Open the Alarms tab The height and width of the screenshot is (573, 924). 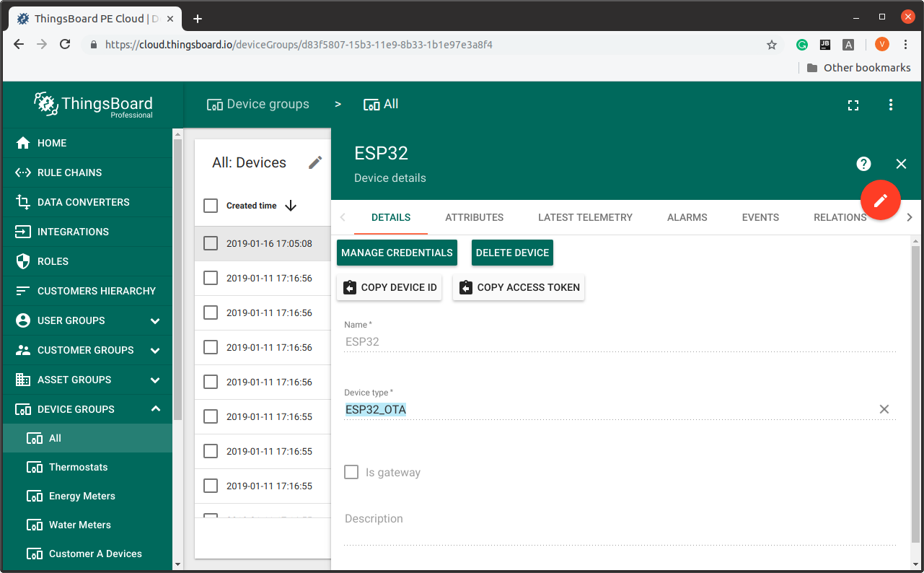click(687, 217)
